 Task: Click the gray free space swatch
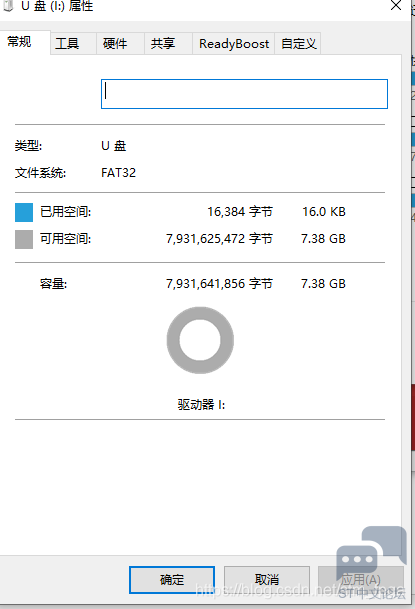24,239
